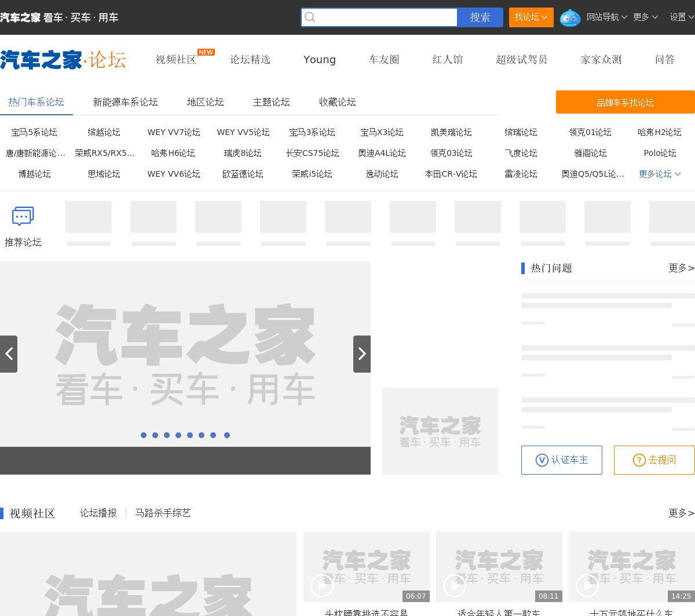Viewport: 695px width, 616px height.
Task: Open the 找论坛 dropdown
Action: pyautogui.click(x=531, y=17)
